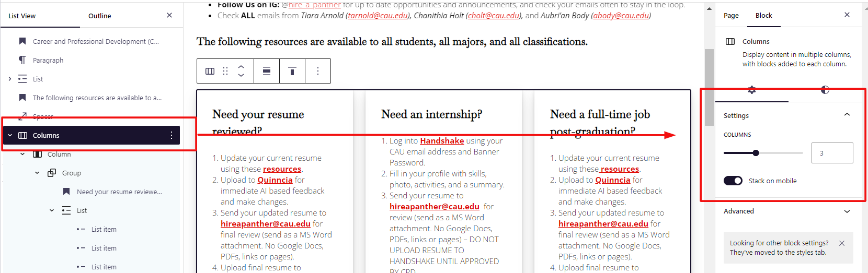Click the drag handle in block toolbar
868x273 pixels.
225,71
